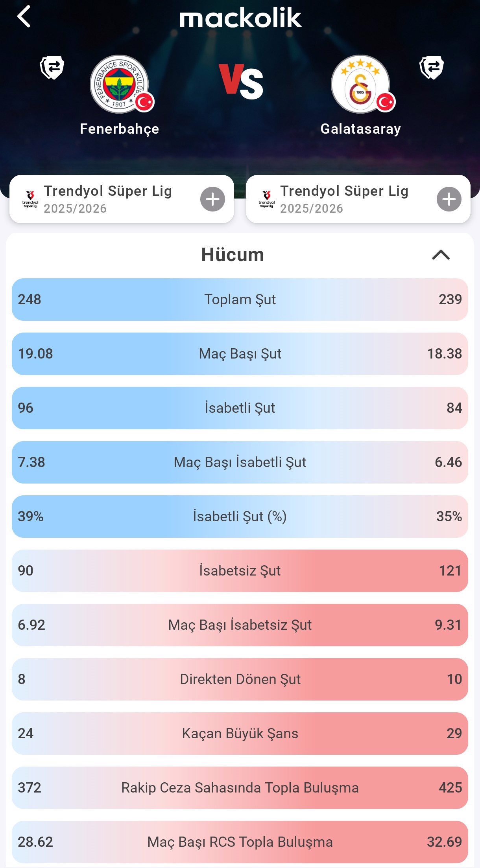Open Fenerbahçe's Trendyol Süper Lig season selector
Image resolution: width=480 pixels, height=868 pixels.
(x=108, y=199)
